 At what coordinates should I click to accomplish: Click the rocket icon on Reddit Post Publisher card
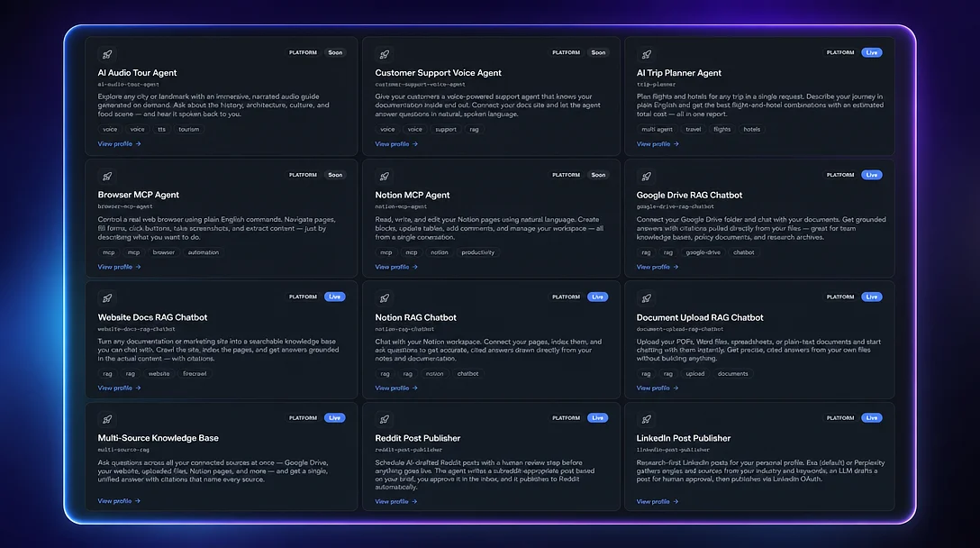coord(385,419)
